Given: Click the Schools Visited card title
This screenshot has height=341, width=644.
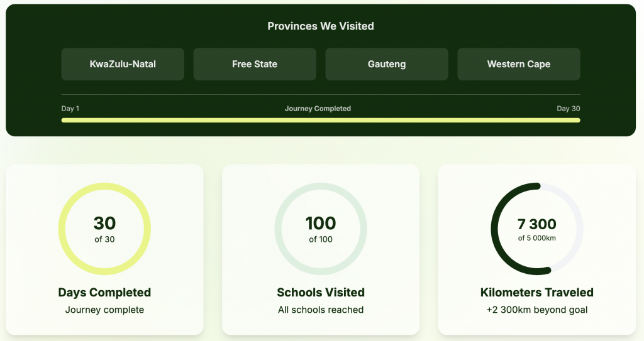Looking at the screenshot, I should point(321,293).
